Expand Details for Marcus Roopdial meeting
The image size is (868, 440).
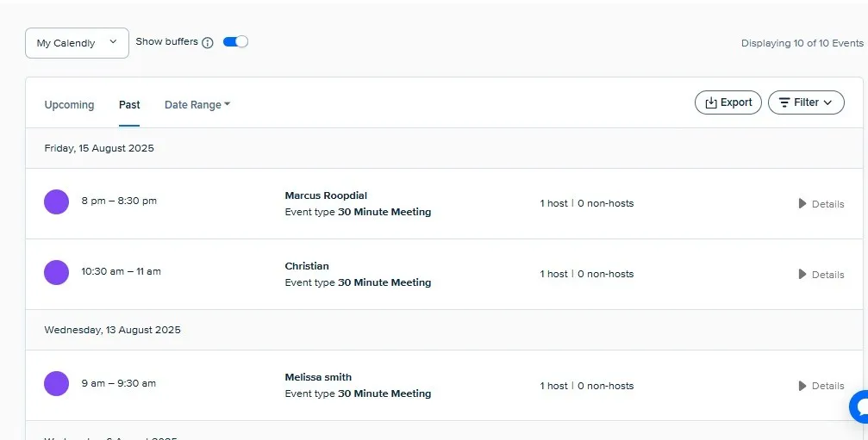click(x=821, y=204)
